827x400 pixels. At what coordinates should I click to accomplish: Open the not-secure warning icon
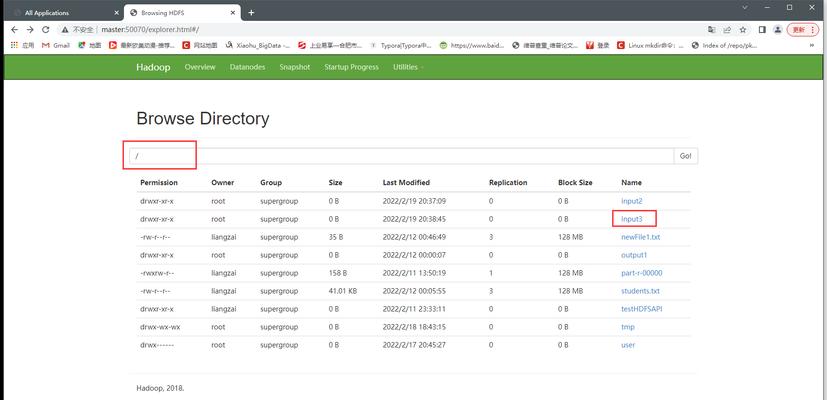point(64,30)
